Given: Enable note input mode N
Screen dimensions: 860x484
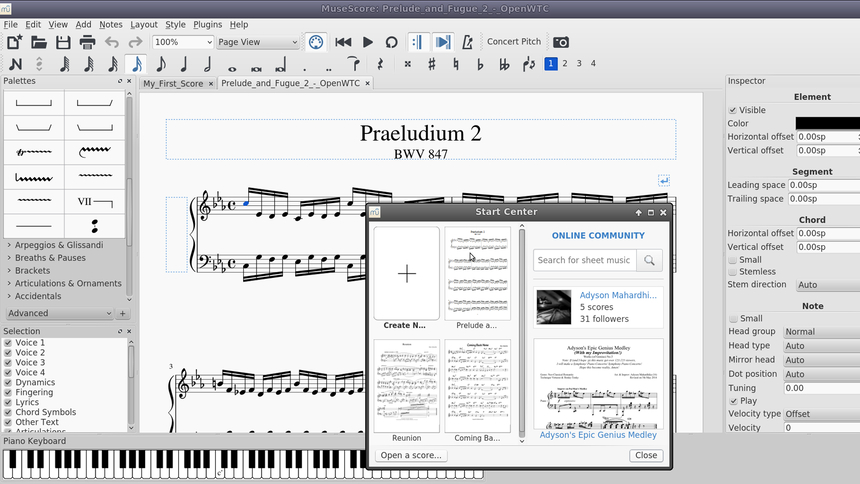Looking at the screenshot, I should tap(15, 64).
